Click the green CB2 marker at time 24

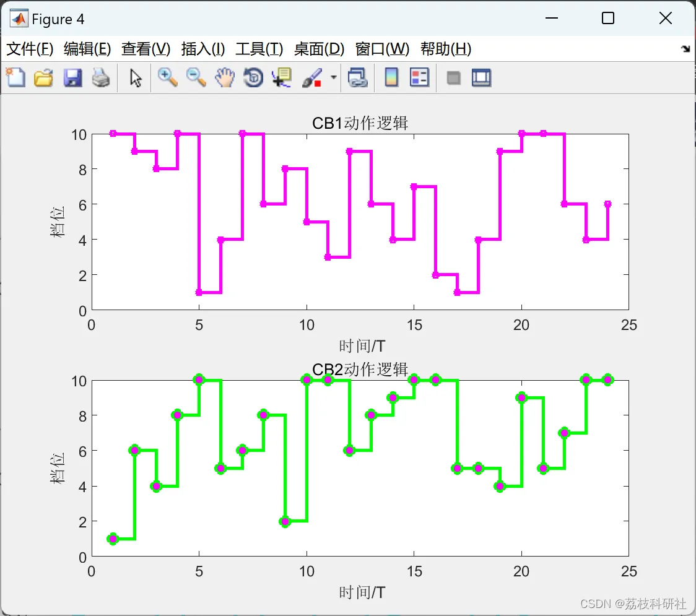(607, 380)
